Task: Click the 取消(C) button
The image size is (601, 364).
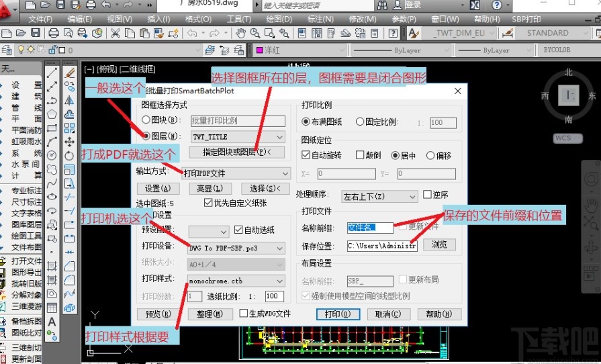Action: point(388,314)
